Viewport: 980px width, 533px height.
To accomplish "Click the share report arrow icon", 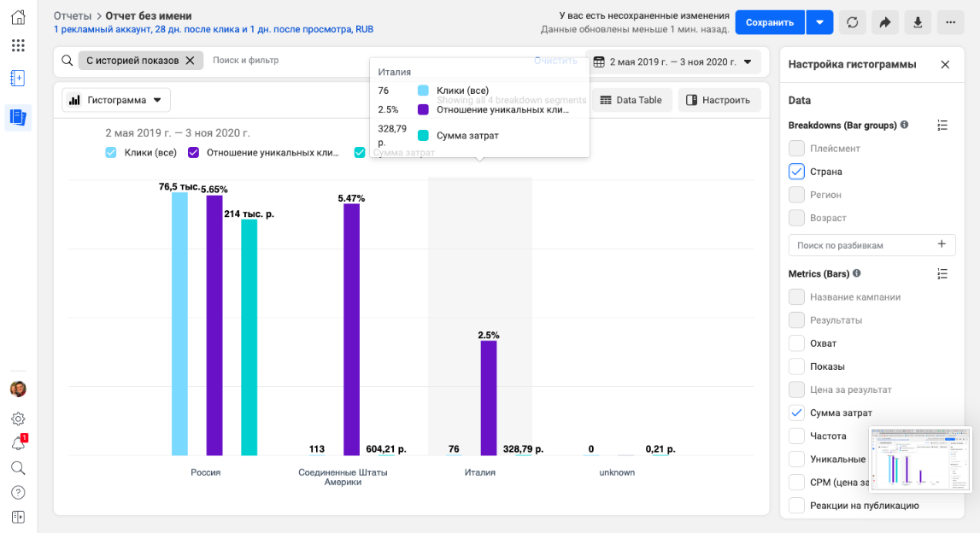I will point(885,22).
